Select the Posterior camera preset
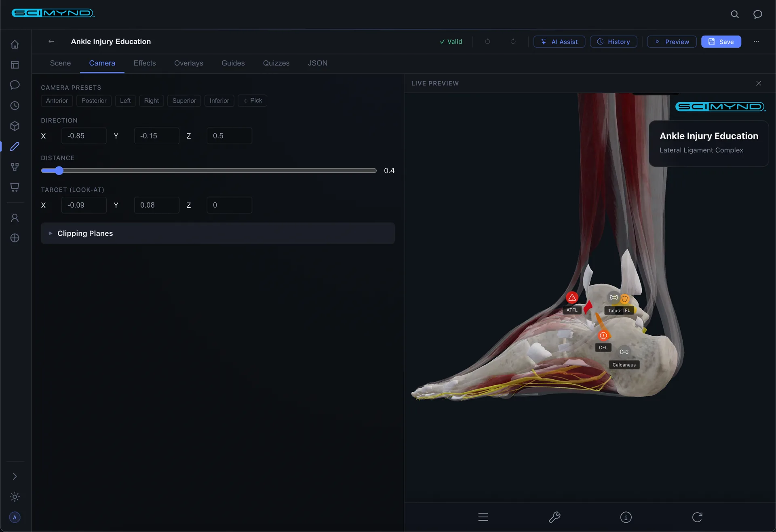The width and height of the screenshot is (776, 532). click(x=94, y=101)
